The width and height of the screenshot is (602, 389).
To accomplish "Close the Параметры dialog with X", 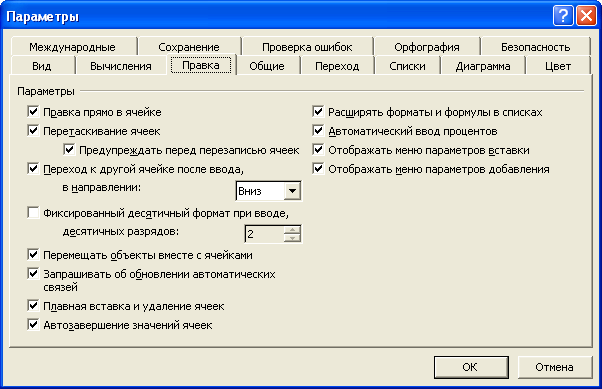I will 586,16.
